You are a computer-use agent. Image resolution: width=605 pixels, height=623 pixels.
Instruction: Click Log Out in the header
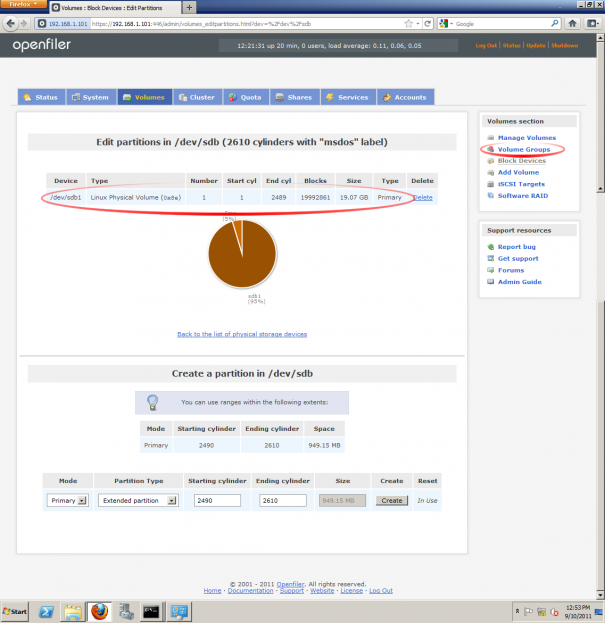(x=486, y=46)
